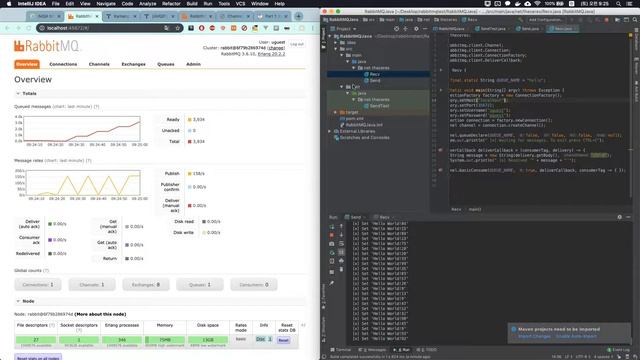Viewport: 640px width, 360px height.
Task: Collapse the src folder
Action: click(x=336, y=49)
